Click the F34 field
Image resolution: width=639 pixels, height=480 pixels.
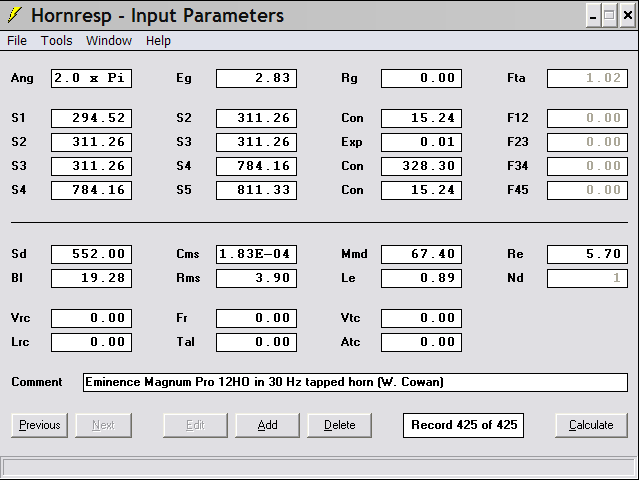587,166
